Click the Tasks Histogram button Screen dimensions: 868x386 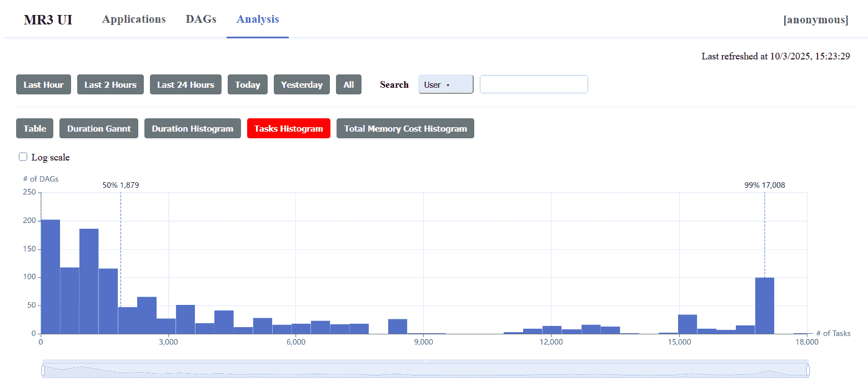click(x=288, y=128)
